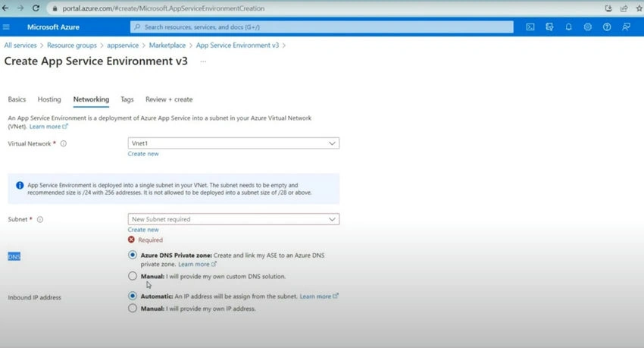Open Cloud Shell from the Azure header
Viewport: 644px width, 348px height.
(530, 27)
